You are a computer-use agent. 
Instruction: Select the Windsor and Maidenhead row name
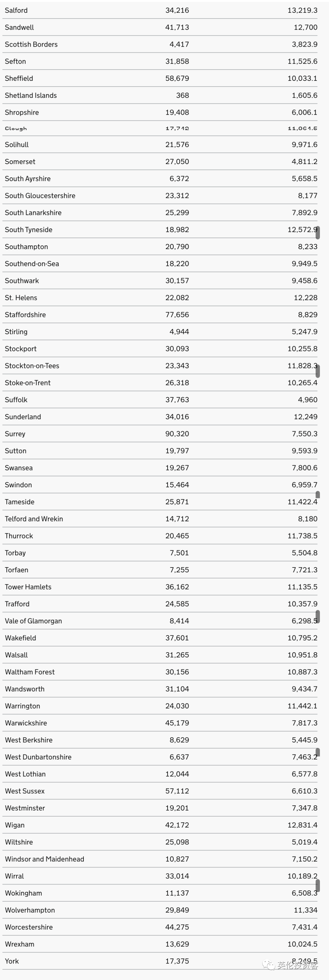coord(44,859)
